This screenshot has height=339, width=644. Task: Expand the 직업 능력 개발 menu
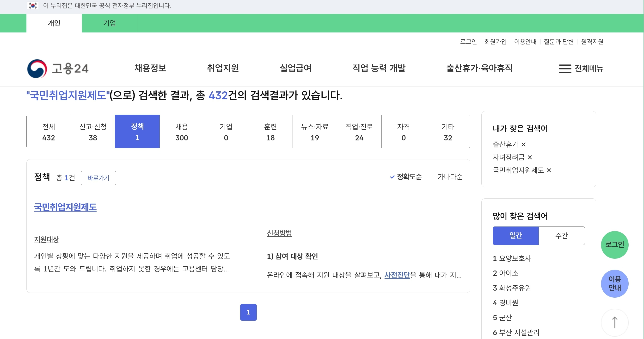click(379, 68)
